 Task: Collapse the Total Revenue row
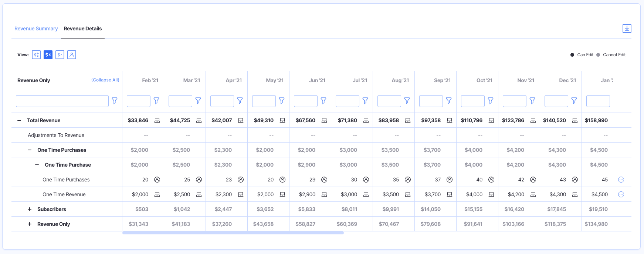point(19,120)
